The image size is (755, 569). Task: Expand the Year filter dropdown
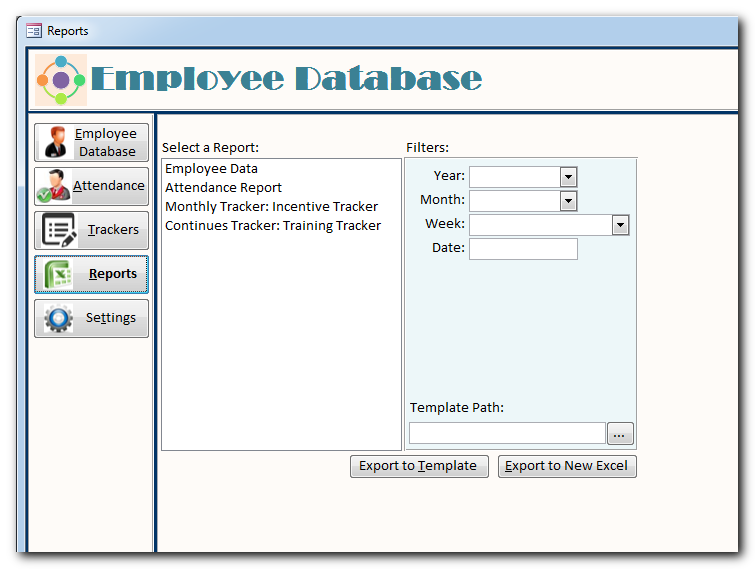coord(568,177)
